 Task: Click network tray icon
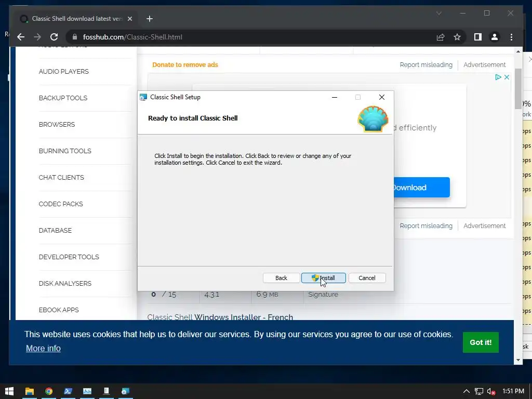478,391
